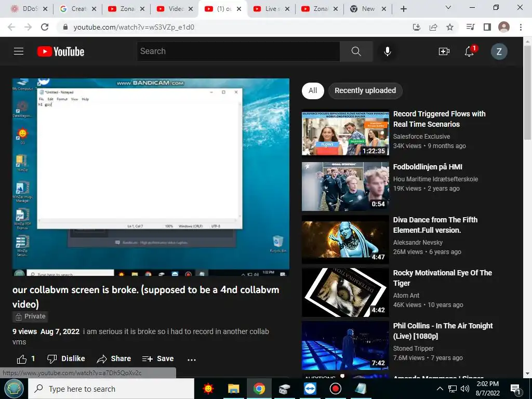Image resolution: width=532 pixels, height=399 pixels.
Task: Click the install app icon in address bar
Action: [416, 27]
